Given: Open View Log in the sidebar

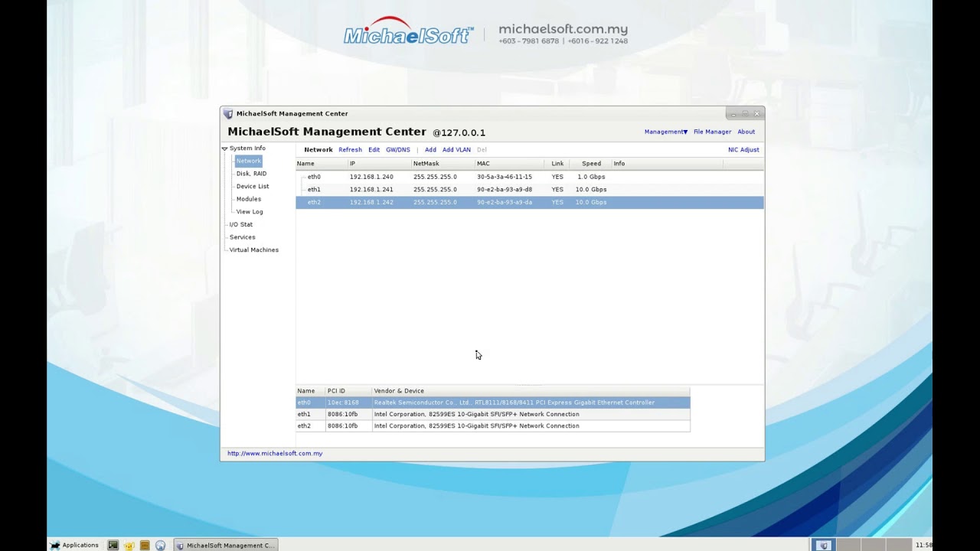Looking at the screenshot, I should point(250,211).
